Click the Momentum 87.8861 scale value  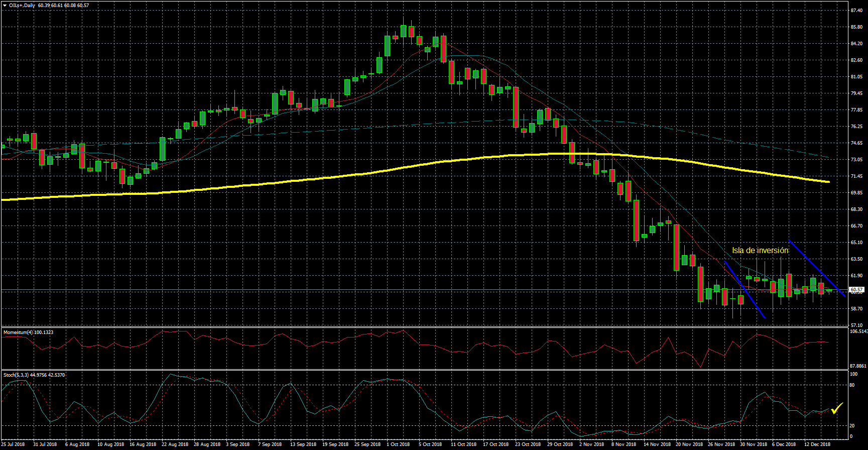pos(858,366)
